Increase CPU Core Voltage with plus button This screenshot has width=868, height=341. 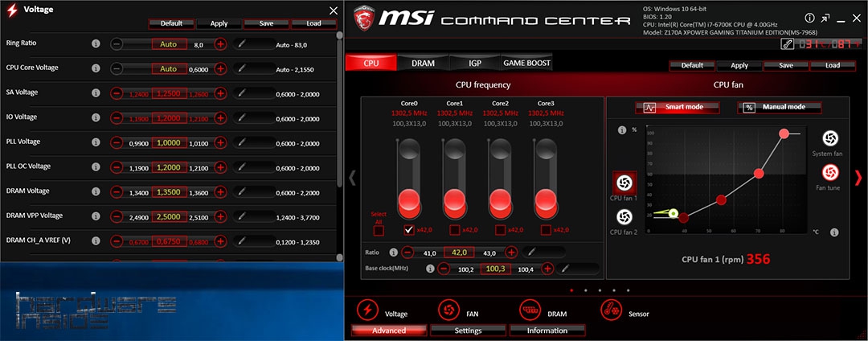tap(220, 68)
